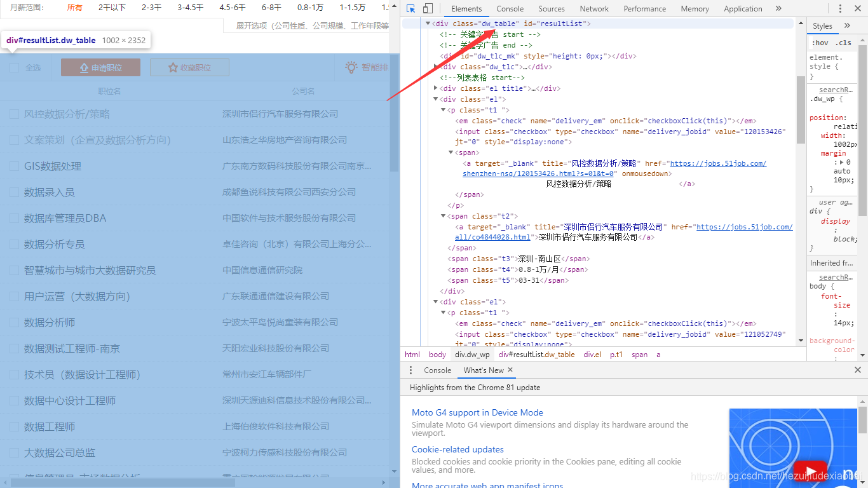Open DevTools customize menu (three dots)

coord(840,9)
